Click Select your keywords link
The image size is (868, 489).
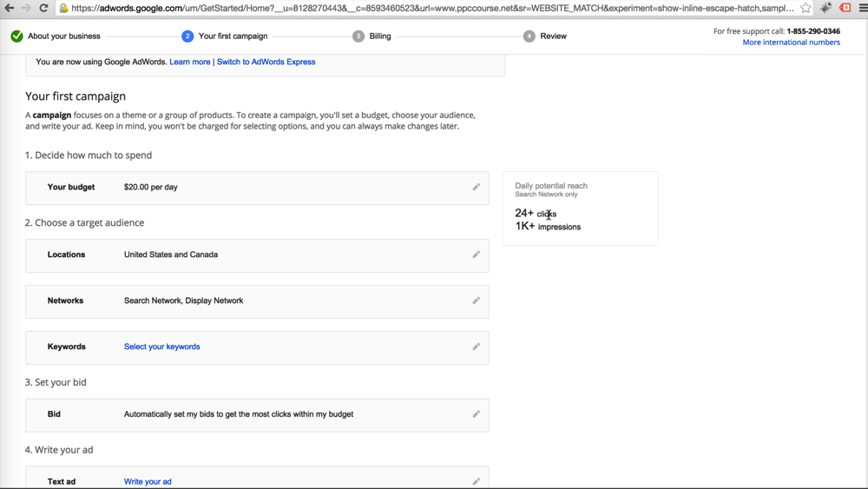pyautogui.click(x=162, y=347)
